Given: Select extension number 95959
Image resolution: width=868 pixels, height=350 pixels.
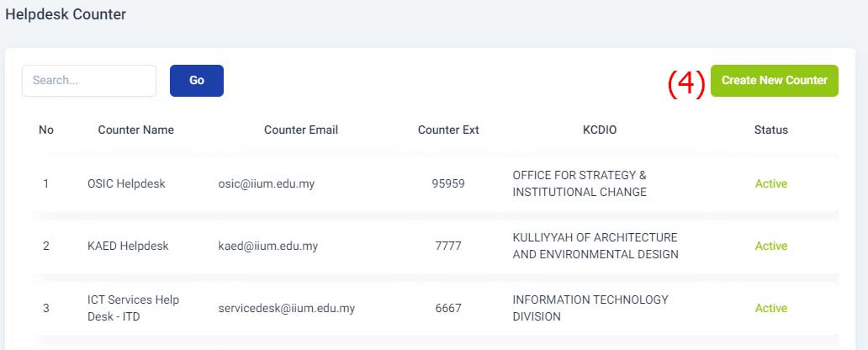Looking at the screenshot, I should (x=448, y=184).
